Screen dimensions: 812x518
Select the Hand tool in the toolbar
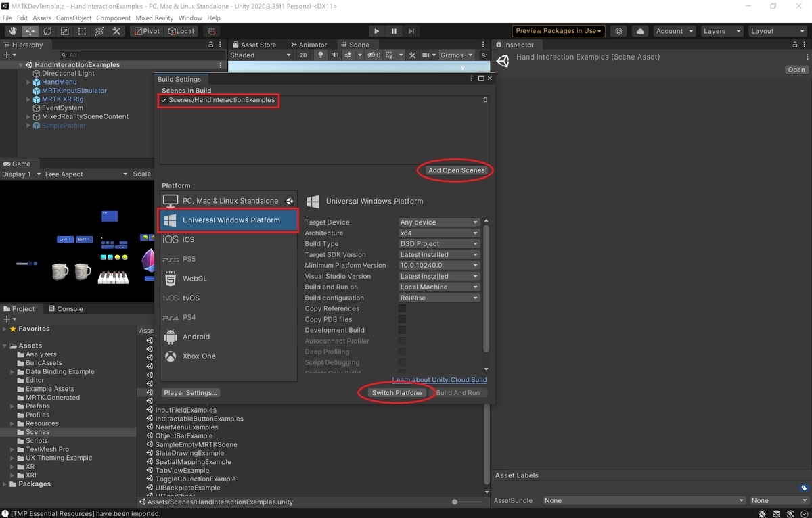(13, 31)
